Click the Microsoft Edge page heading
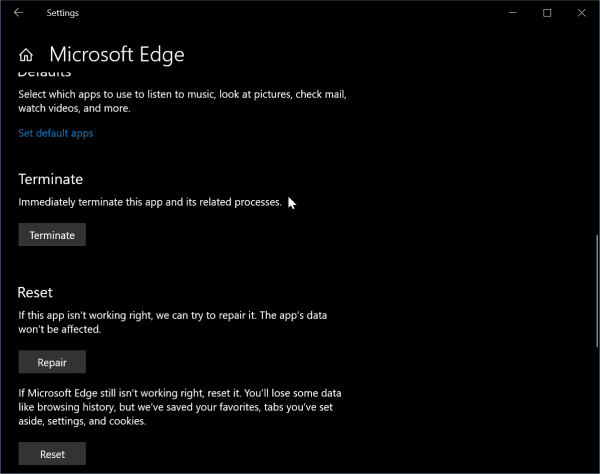Screen dimensions: 600x474 pos(117,55)
